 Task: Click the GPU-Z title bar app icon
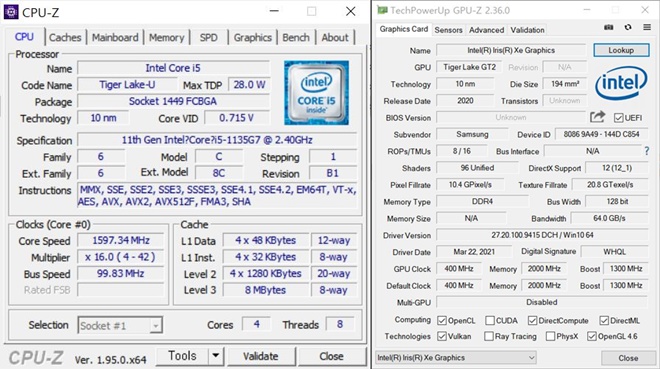click(382, 10)
